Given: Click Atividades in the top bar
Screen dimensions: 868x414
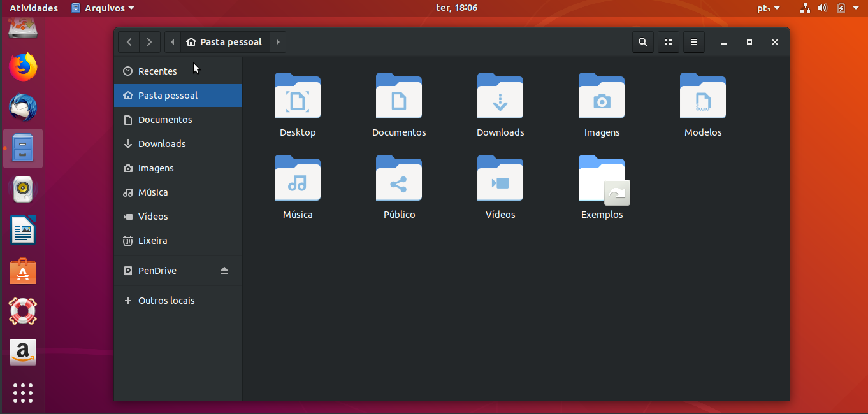Looking at the screenshot, I should click(33, 8).
